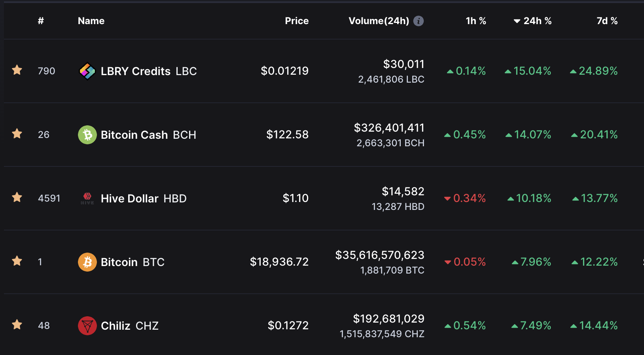Sort table by 1h % header
Viewport: 644px width, 355px height.
pos(476,21)
